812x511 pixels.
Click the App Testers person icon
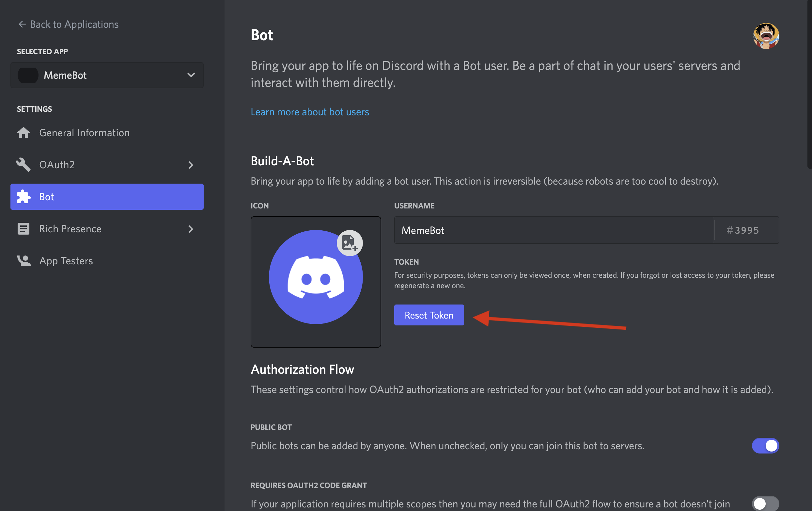point(23,260)
